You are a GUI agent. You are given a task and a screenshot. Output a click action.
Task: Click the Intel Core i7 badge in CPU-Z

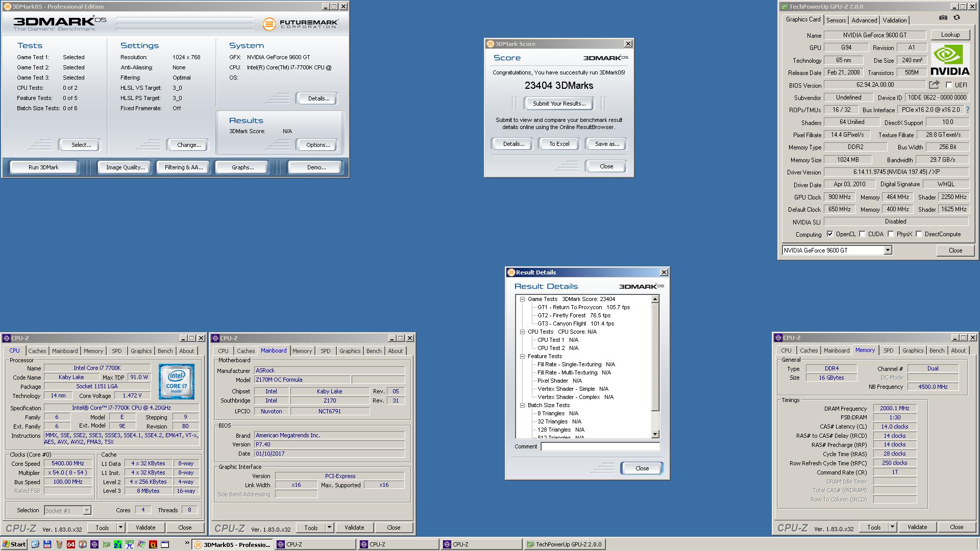pyautogui.click(x=176, y=382)
